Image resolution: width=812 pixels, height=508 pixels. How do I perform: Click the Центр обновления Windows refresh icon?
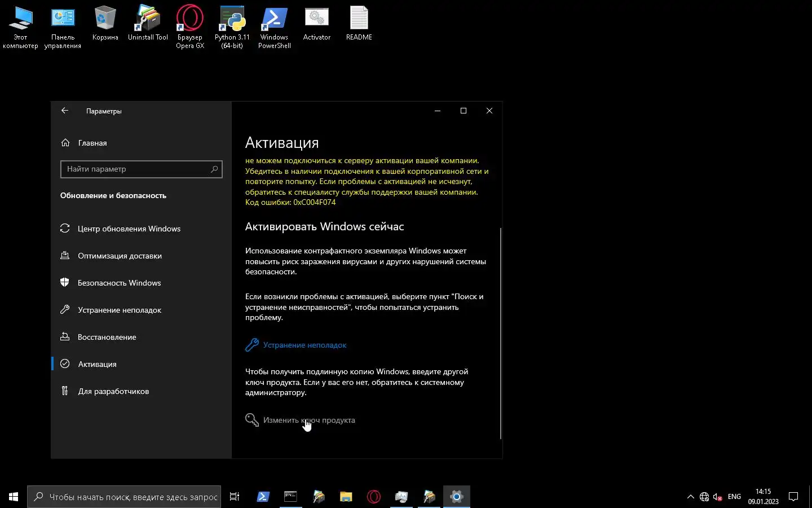pos(65,228)
